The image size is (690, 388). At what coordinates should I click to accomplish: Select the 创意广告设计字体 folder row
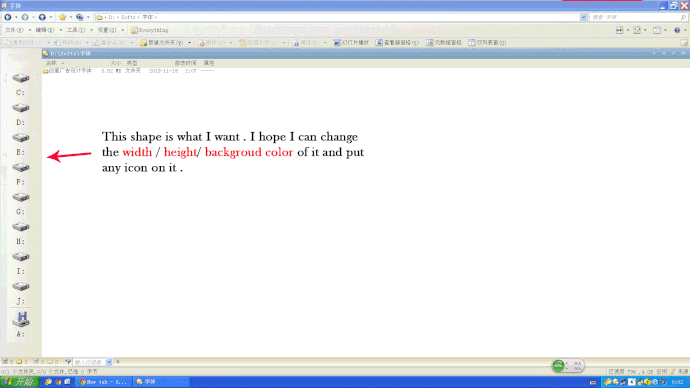click(x=129, y=70)
